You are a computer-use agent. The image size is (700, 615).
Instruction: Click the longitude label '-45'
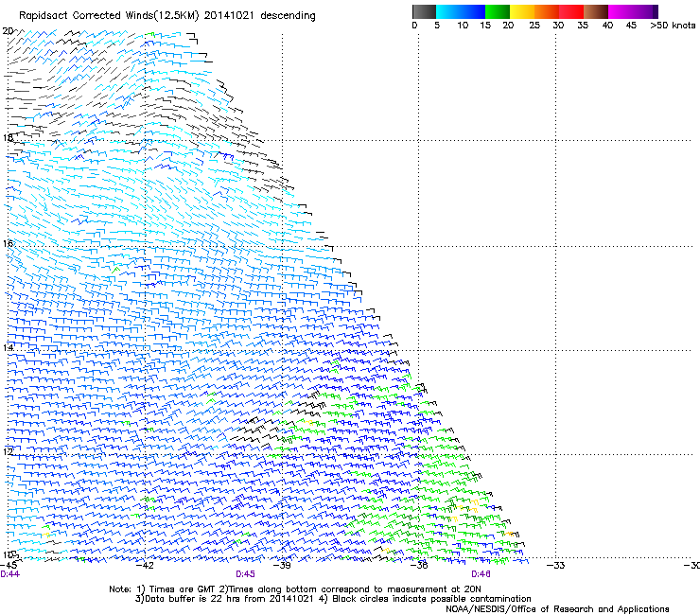coord(9,566)
